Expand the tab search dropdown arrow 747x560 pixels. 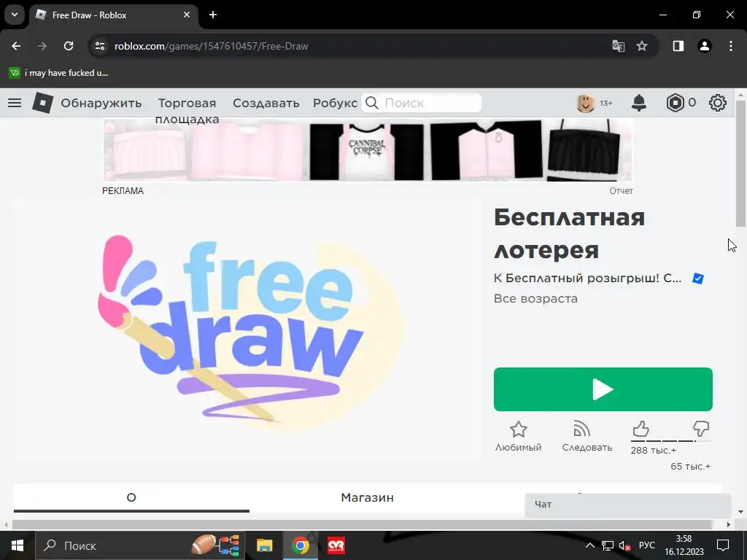tap(15, 15)
